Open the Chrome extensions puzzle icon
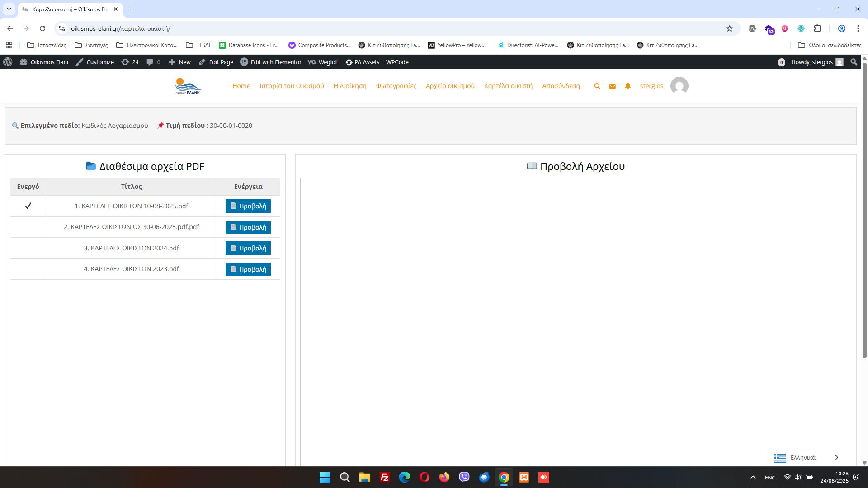This screenshot has height=488, width=868. click(817, 28)
